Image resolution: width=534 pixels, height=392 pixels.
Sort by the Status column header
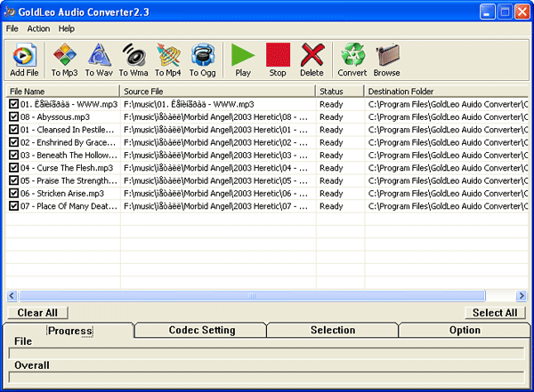[340, 92]
